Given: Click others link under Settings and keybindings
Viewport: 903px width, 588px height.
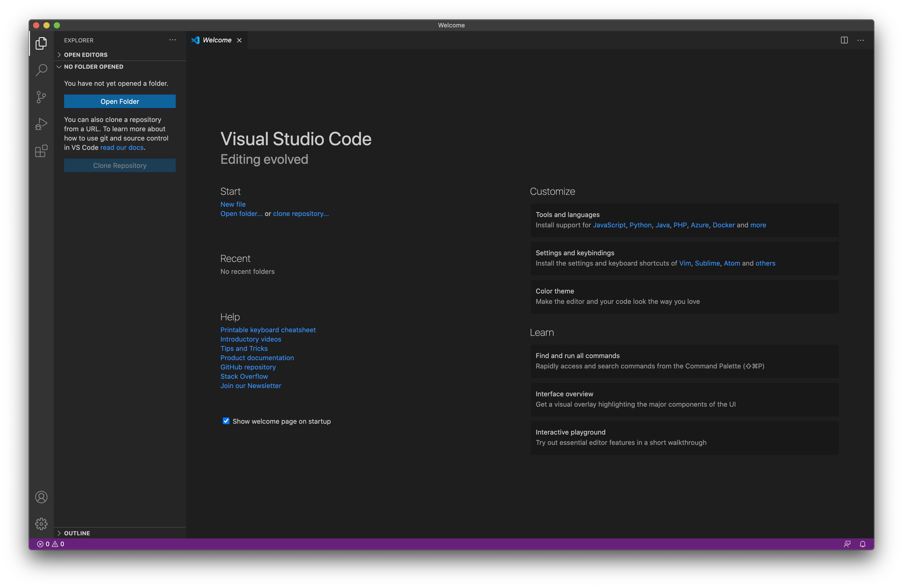Looking at the screenshot, I should (765, 263).
